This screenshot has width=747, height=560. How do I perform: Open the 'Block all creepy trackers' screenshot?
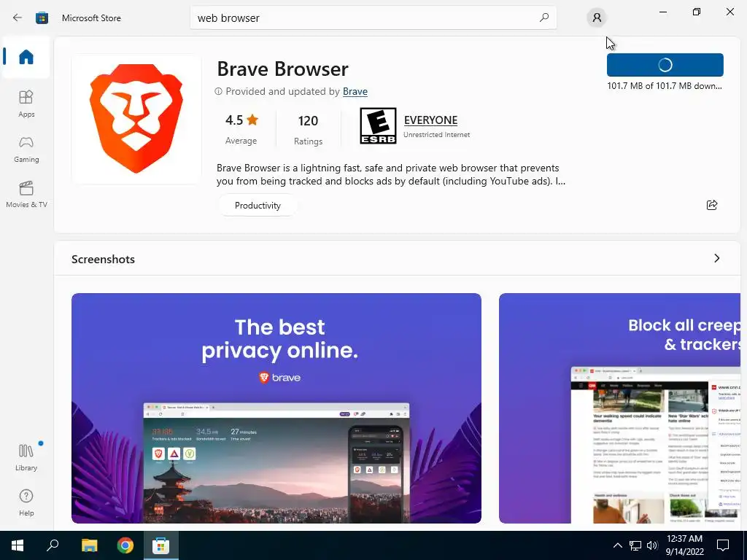[619, 408]
